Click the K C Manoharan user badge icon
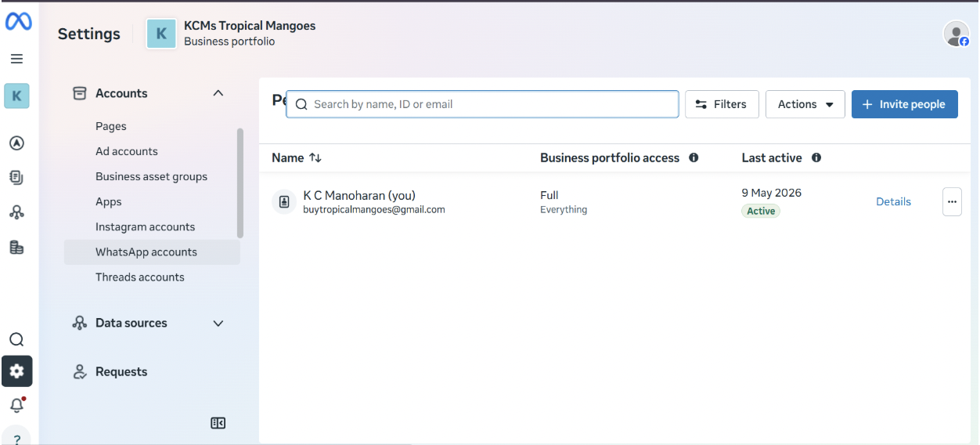 click(284, 201)
